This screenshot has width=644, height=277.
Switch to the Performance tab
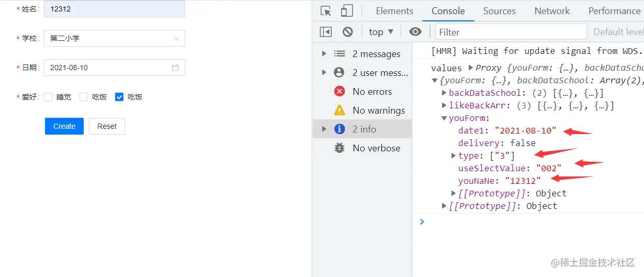(x=614, y=11)
